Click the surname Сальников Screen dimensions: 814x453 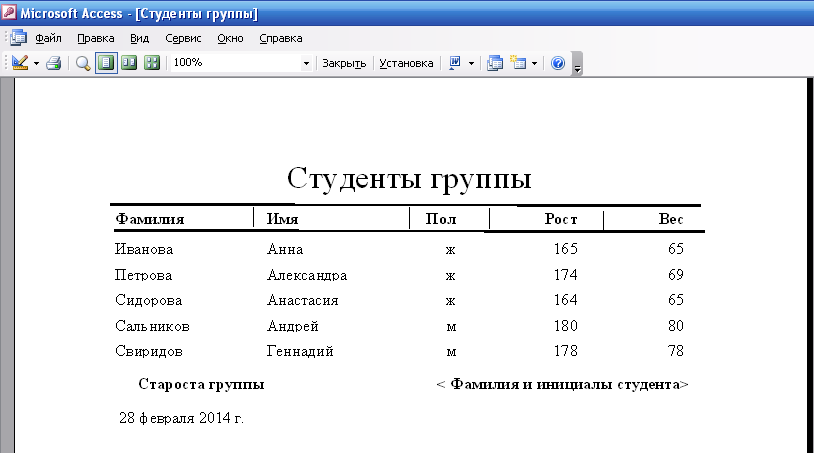coord(152,326)
